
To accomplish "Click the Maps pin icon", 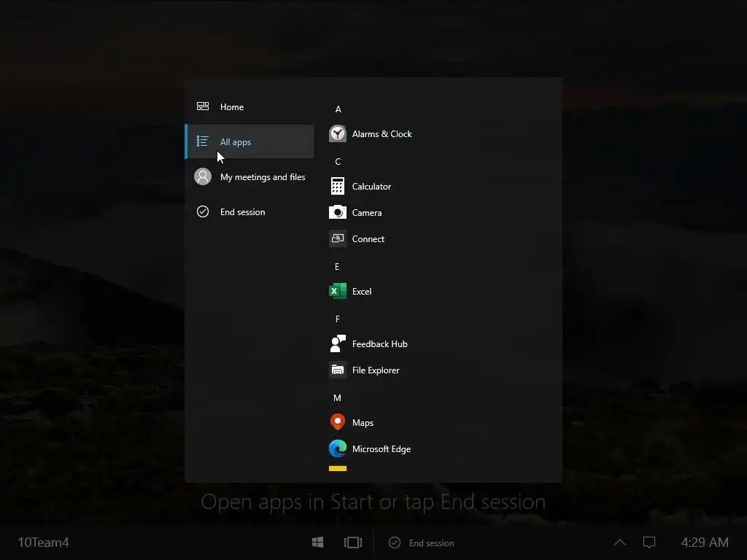I will [338, 422].
